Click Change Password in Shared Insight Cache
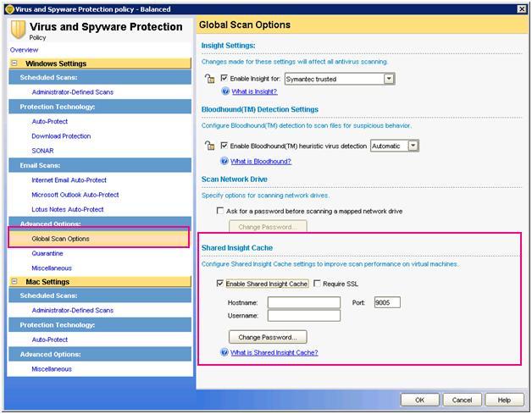The image size is (532, 414). coord(268,337)
